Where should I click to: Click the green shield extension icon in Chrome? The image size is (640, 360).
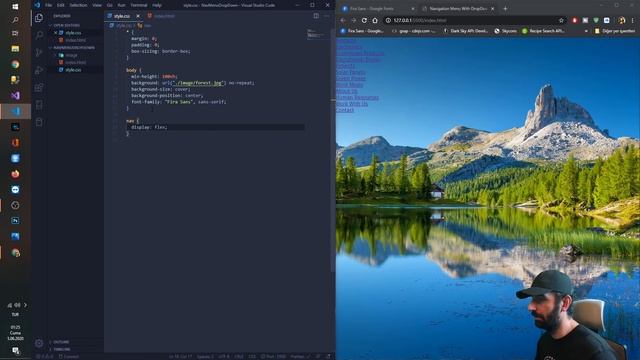(x=596, y=20)
